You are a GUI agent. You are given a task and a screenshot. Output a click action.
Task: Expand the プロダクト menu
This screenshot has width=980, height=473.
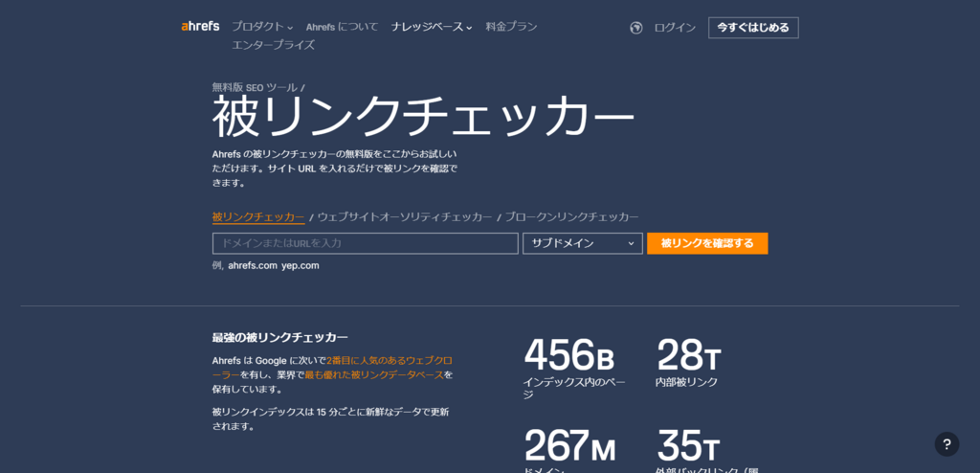pos(262,27)
